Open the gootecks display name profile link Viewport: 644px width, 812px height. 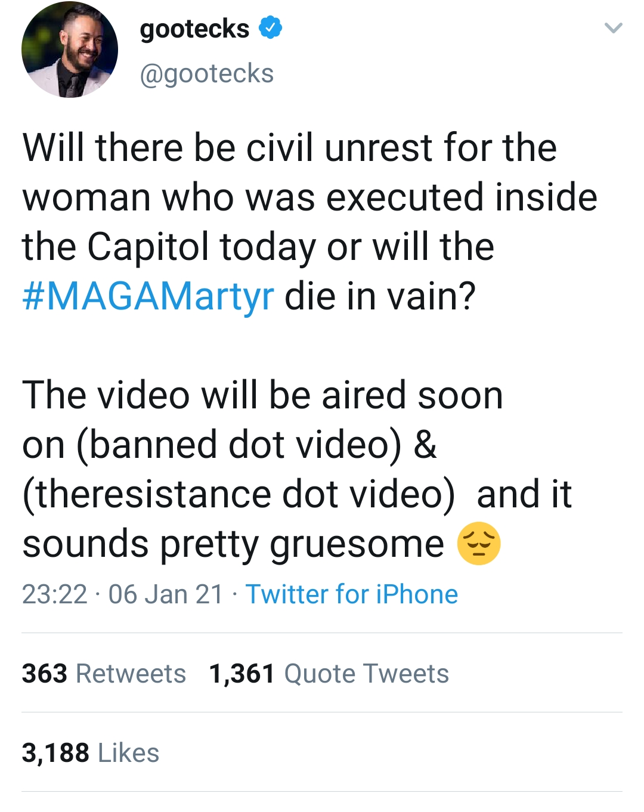click(x=194, y=29)
